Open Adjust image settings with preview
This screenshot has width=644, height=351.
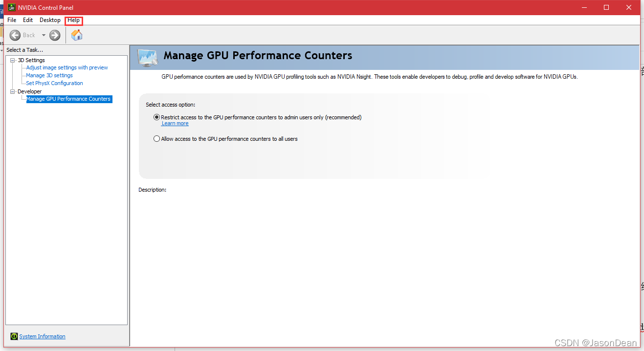(67, 67)
